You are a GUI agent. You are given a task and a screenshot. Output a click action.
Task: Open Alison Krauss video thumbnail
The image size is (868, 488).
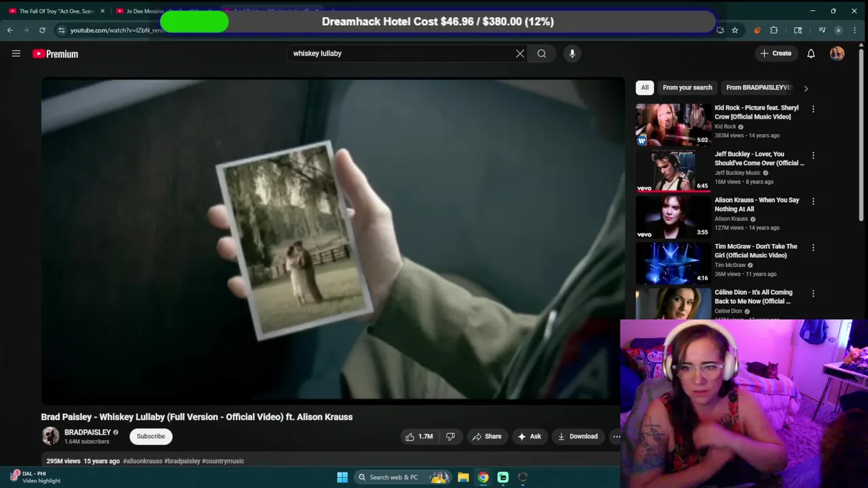click(673, 217)
